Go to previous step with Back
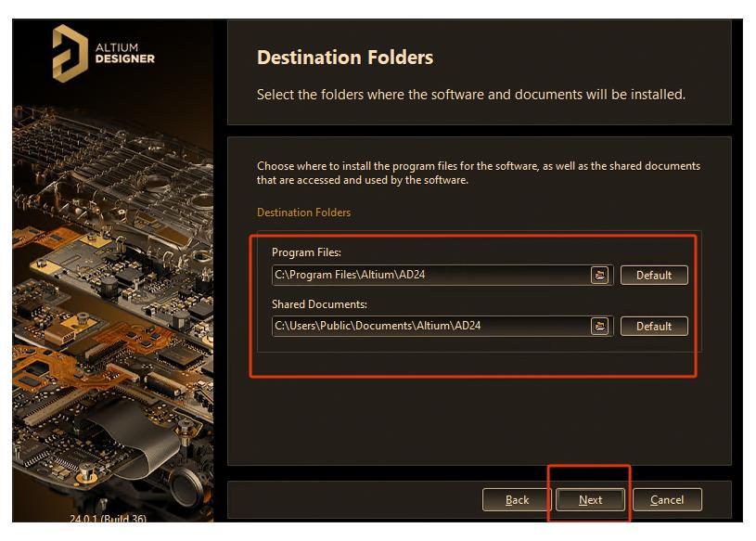This screenshot has width=756, height=541. [517, 499]
